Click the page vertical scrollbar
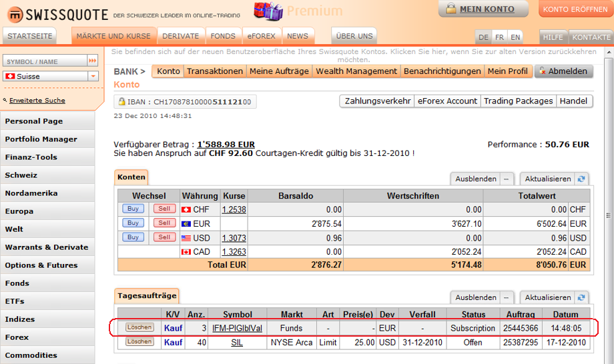The image size is (614, 364). pyautogui.click(x=609, y=215)
